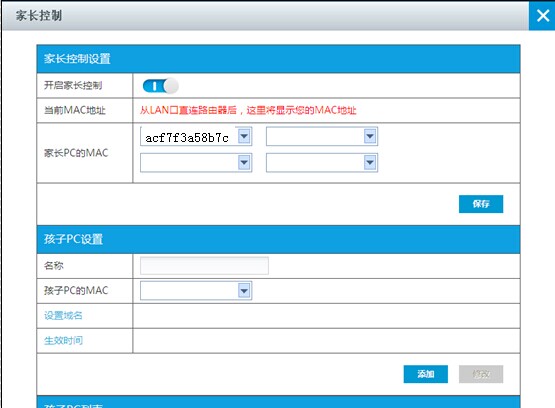This screenshot has width=555, height=408.
Task: Open dropdown arrow beside acf7f3a58b7c MAC
Action: pyautogui.click(x=244, y=136)
